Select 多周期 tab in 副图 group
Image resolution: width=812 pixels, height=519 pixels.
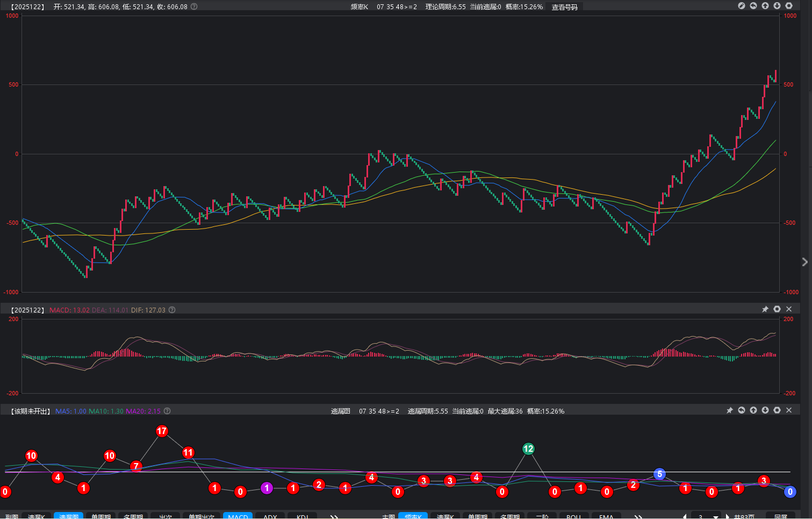[x=133, y=516]
